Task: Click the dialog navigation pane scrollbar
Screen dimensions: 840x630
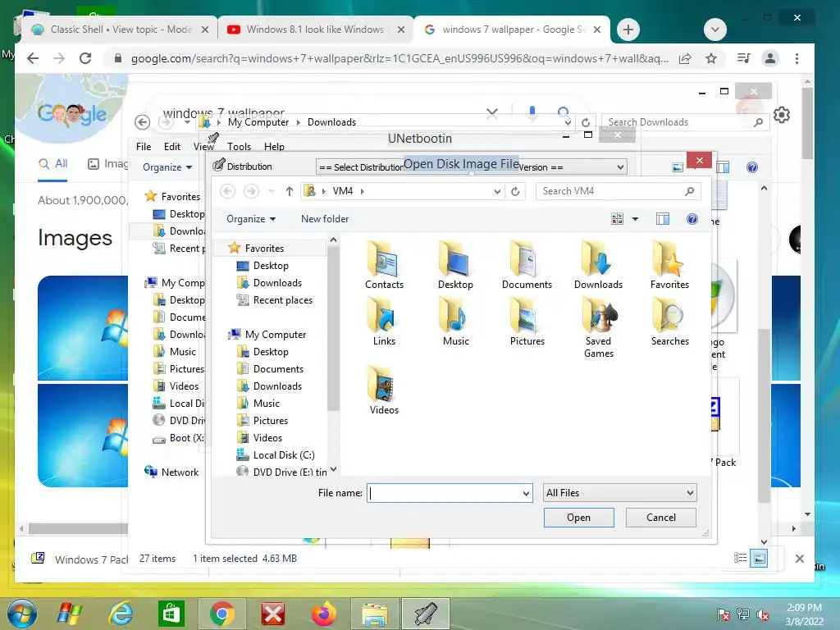Action: pos(333,327)
